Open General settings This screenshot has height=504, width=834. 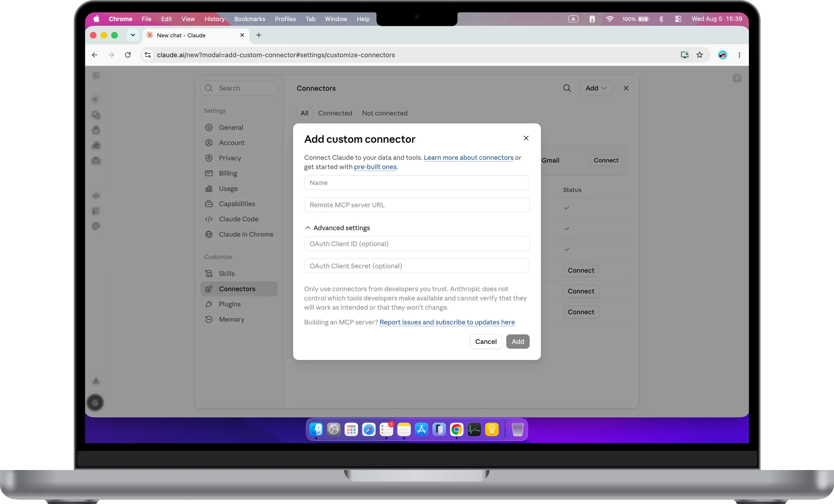click(239, 127)
